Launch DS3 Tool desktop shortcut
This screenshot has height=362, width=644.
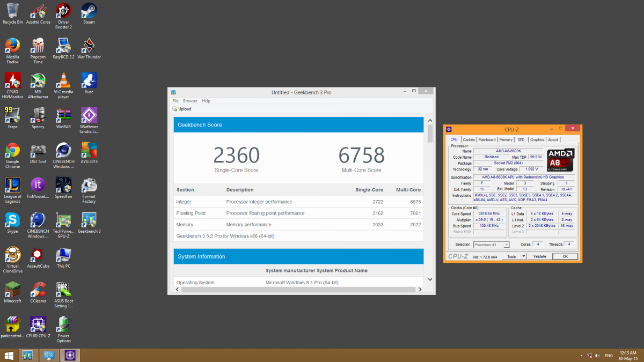[38, 153]
